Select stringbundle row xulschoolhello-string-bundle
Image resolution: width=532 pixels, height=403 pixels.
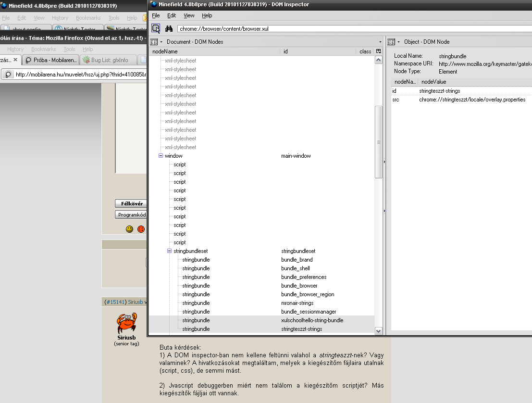(261, 320)
